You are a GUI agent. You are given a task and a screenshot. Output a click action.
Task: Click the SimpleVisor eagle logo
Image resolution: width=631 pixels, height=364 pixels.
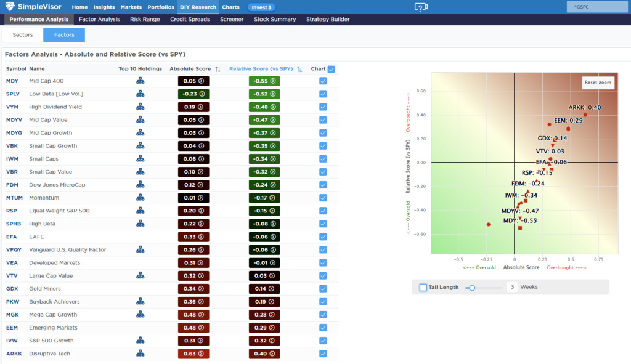pos(10,6)
